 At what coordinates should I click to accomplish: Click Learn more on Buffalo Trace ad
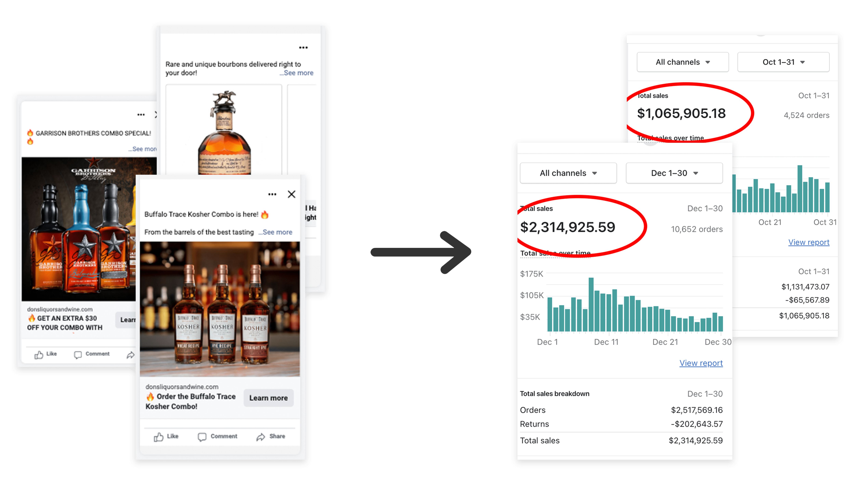coord(268,398)
